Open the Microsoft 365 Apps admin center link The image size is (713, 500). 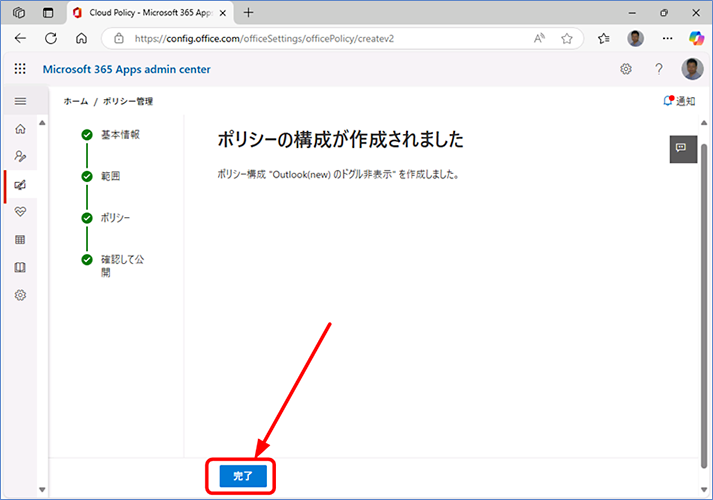coord(126,70)
